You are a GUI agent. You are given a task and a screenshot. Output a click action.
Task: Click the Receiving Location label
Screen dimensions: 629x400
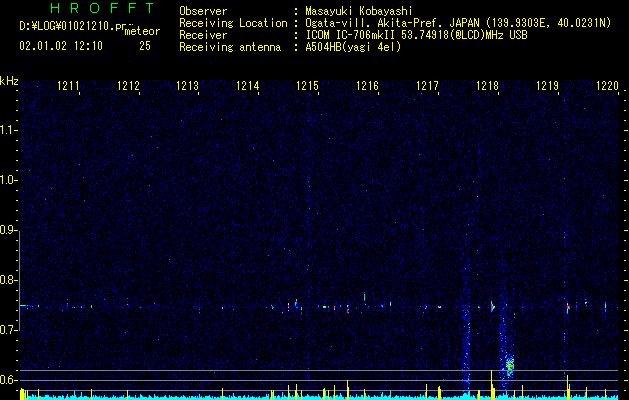click(233, 23)
